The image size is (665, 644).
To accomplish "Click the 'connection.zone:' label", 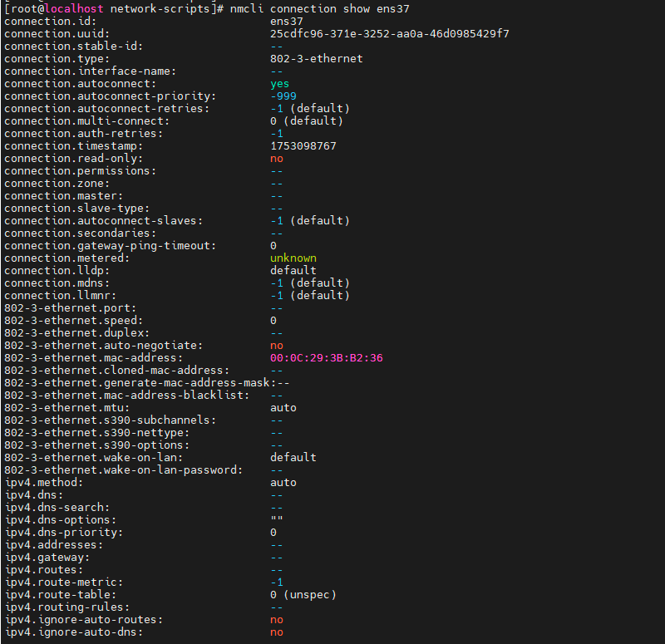I will [x=57, y=183].
